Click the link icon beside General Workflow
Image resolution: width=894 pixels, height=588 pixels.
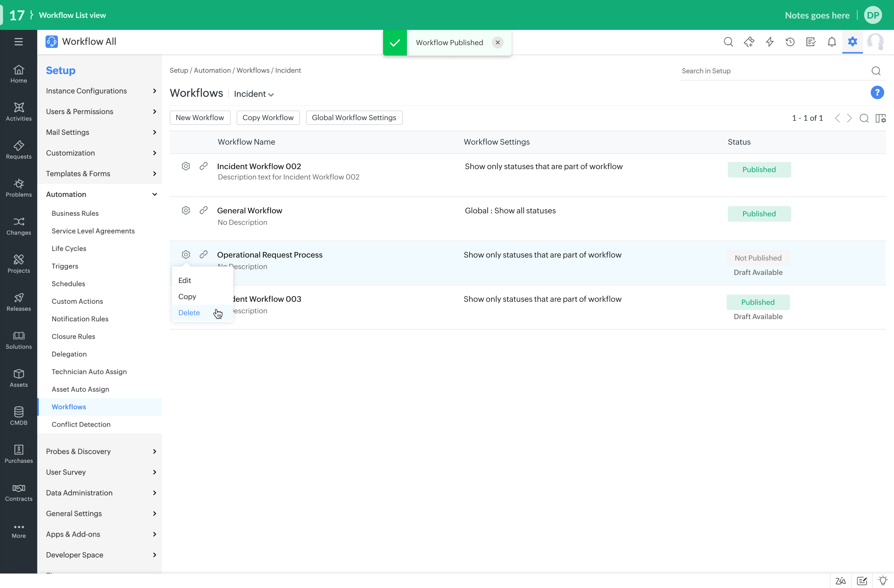pos(203,210)
